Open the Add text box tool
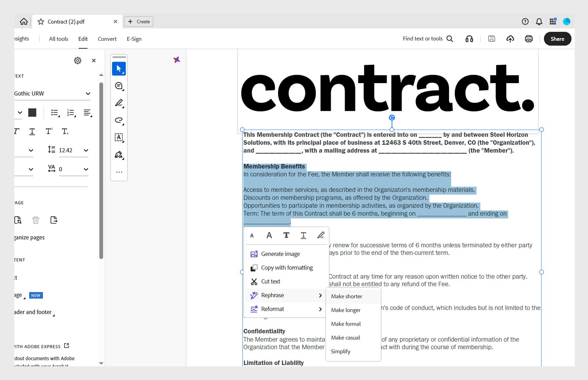588x380 pixels. (x=119, y=138)
